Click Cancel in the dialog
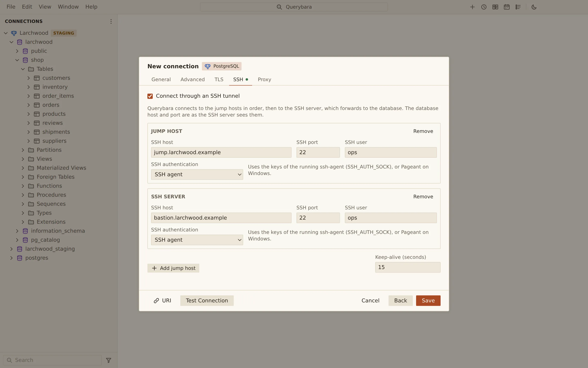 click(370, 301)
